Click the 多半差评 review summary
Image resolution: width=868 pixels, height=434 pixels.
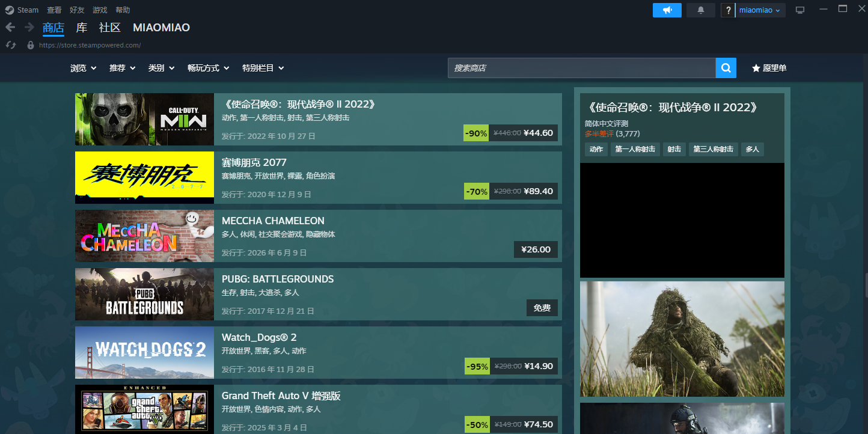599,133
